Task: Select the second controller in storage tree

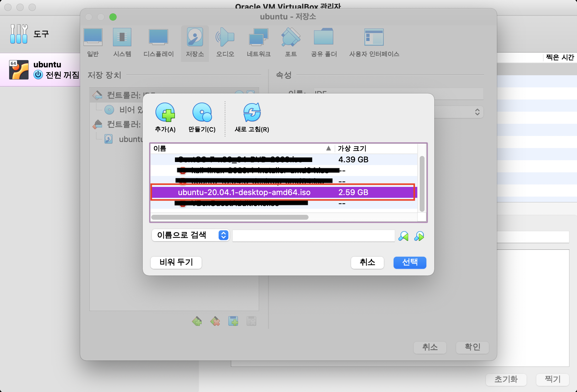Action: tap(117, 124)
